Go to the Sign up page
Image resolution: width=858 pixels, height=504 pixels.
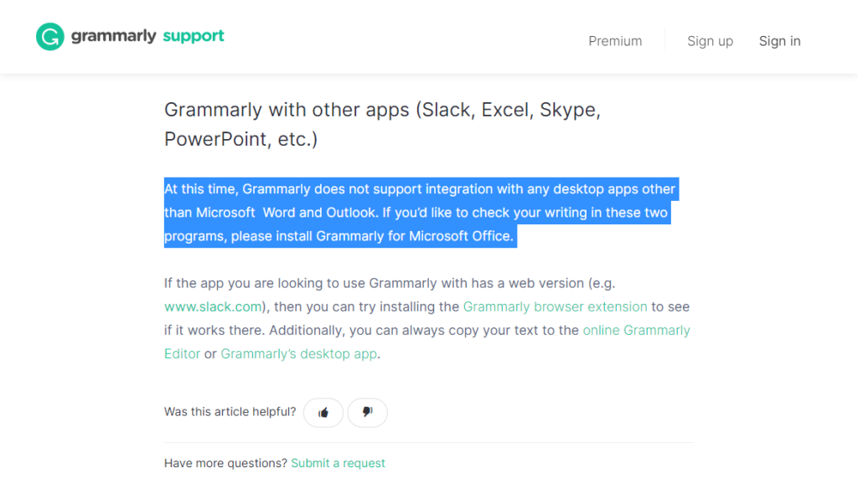click(710, 41)
